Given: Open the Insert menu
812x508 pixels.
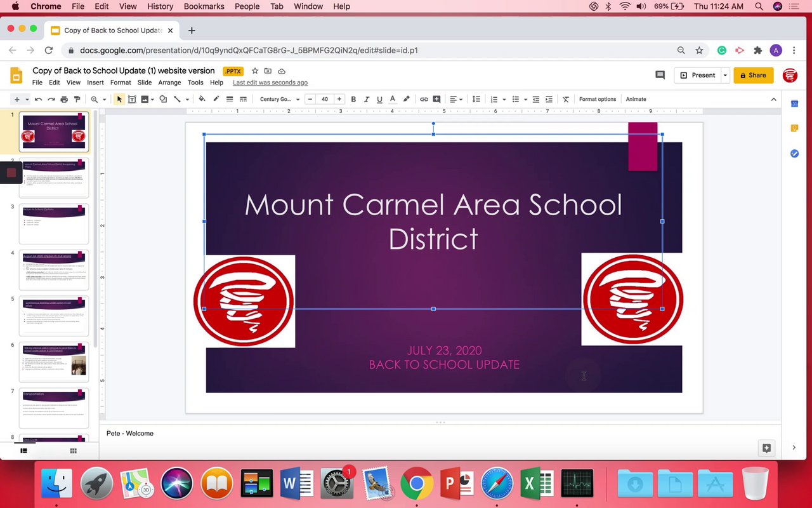Looking at the screenshot, I should pos(95,83).
